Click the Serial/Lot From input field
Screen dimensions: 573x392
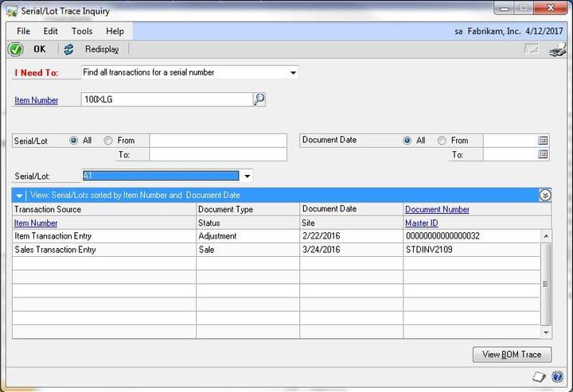point(218,141)
